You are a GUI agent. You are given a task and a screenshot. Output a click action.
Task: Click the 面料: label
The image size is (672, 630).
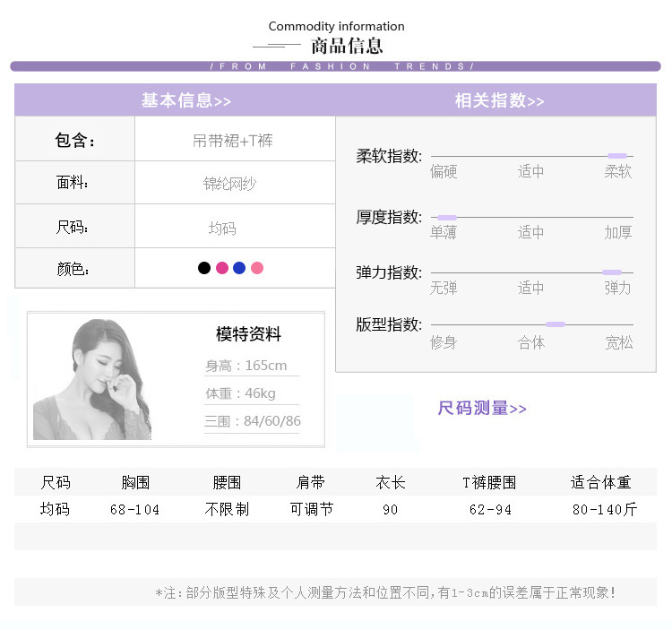72,183
